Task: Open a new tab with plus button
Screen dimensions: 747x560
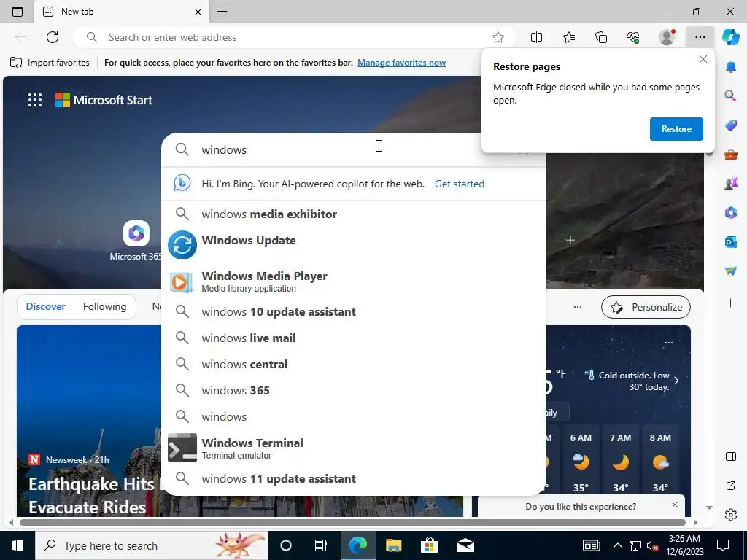Action: [222, 12]
